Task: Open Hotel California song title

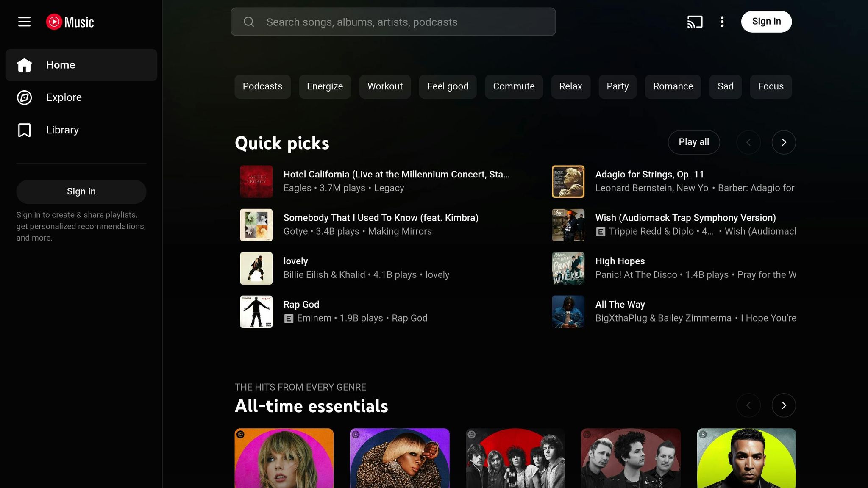Action: coord(396,175)
